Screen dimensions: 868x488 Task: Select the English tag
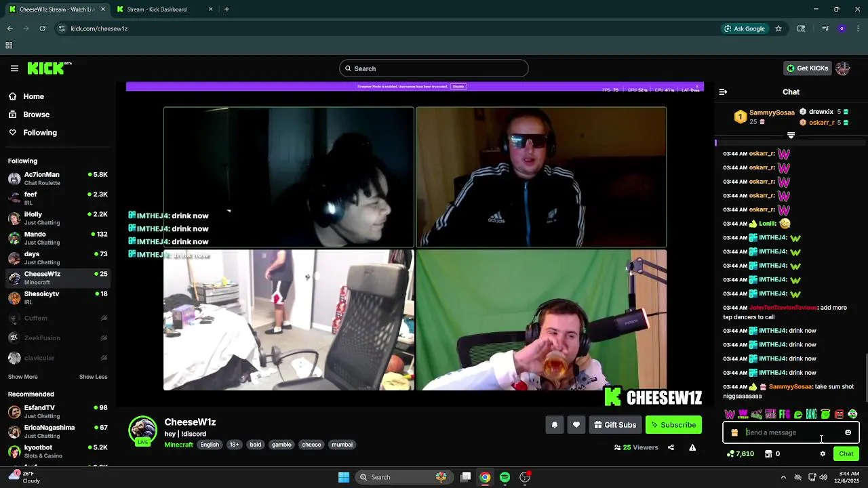point(210,445)
